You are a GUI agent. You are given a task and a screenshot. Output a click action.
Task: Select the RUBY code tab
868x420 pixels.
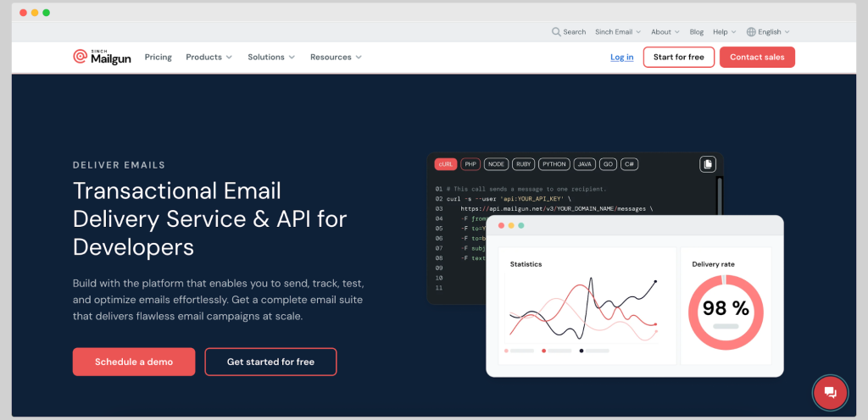click(523, 164)
